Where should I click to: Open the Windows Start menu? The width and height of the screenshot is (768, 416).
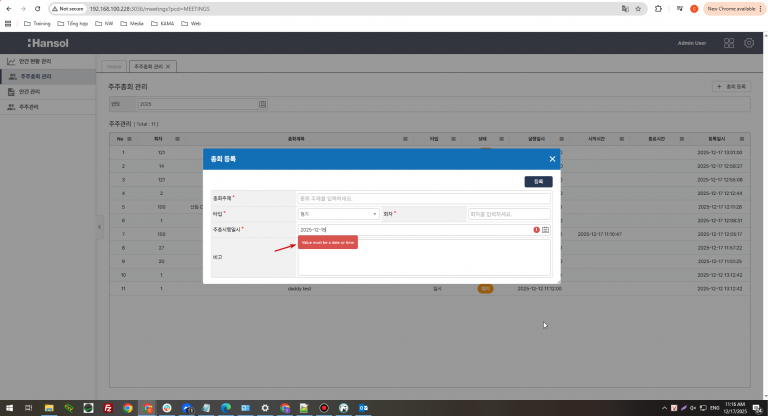[x=9, y=408]
